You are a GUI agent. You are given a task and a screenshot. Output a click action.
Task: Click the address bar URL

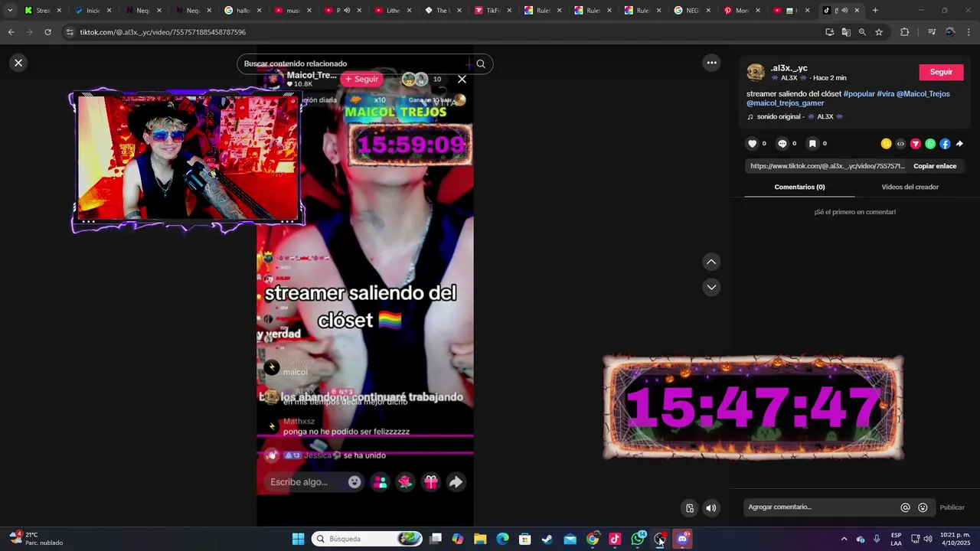(162, 32)
